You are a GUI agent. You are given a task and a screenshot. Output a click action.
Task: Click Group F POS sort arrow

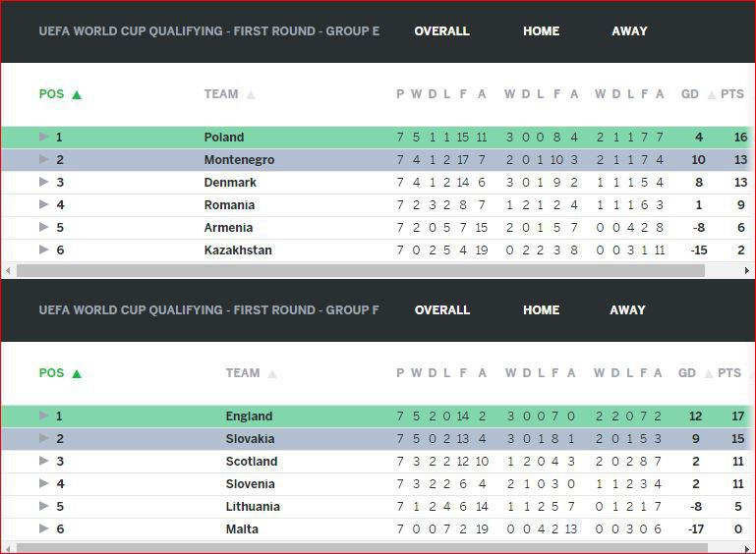77,374
